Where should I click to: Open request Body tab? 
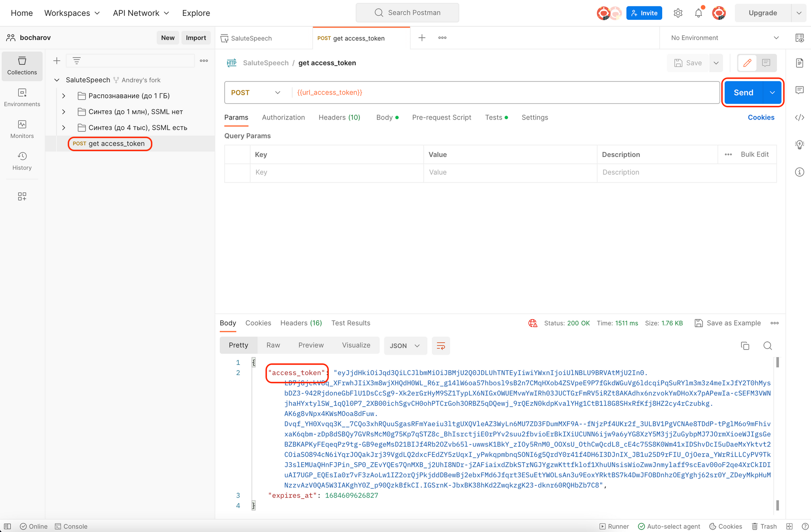pyautogui.click(x=387, y=118)
